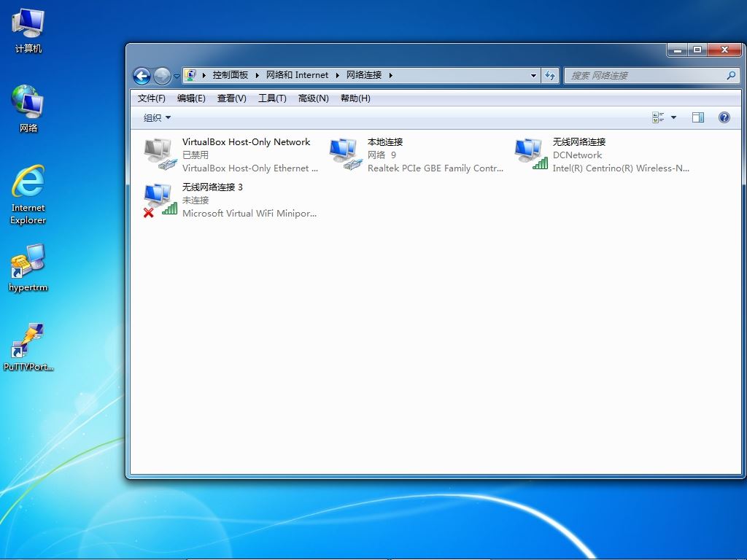Expand arrow after 网络连接 breadcrumb

391,75
